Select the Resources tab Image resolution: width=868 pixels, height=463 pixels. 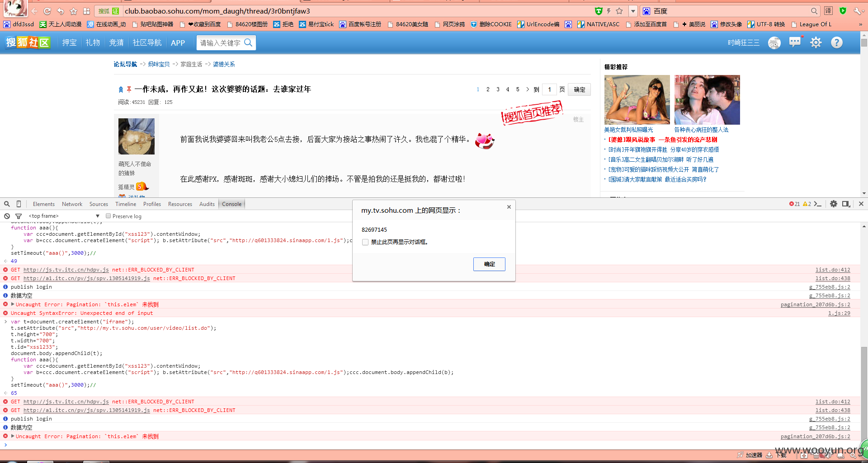(x=180, y=204)
